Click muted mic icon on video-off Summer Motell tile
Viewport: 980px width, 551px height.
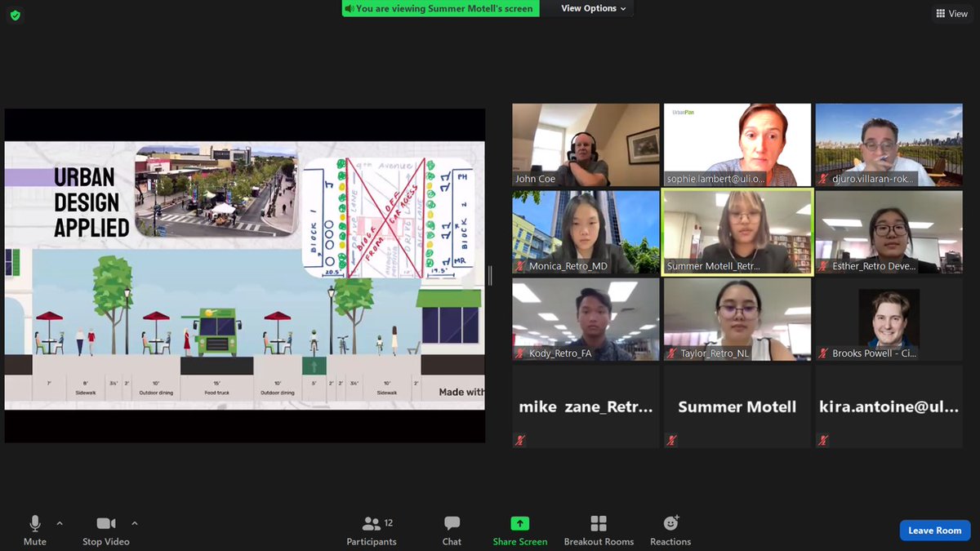coord(672,440)
